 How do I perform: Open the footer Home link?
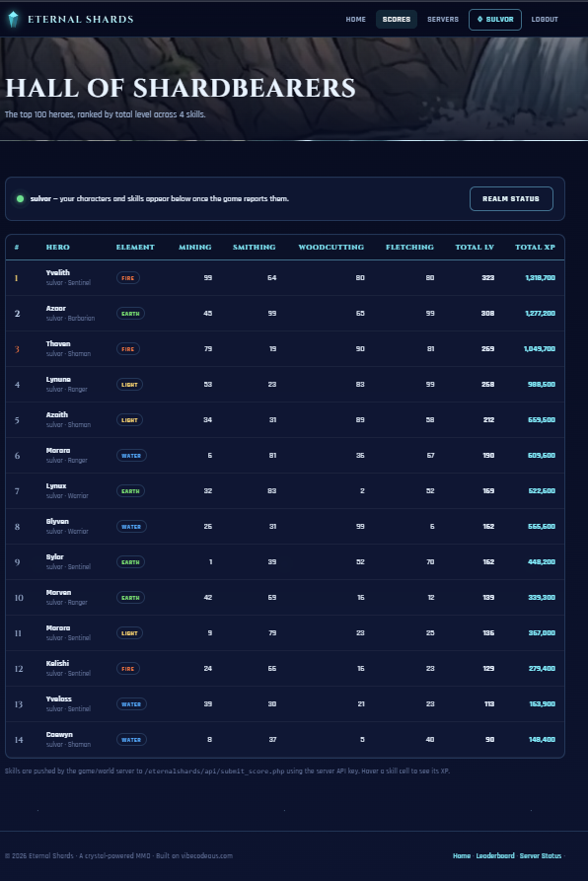(x=462, y=855)
